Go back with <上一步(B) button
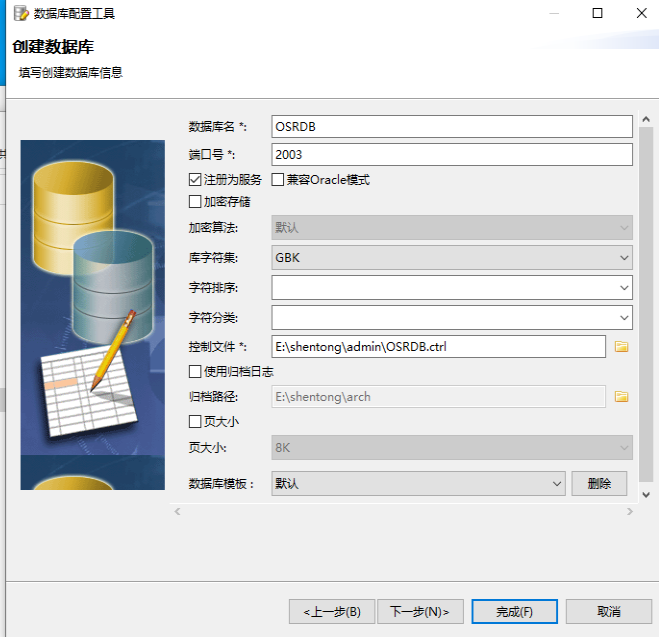The width and height of the screenshot is (659, 637). click(x=332, y=611)
